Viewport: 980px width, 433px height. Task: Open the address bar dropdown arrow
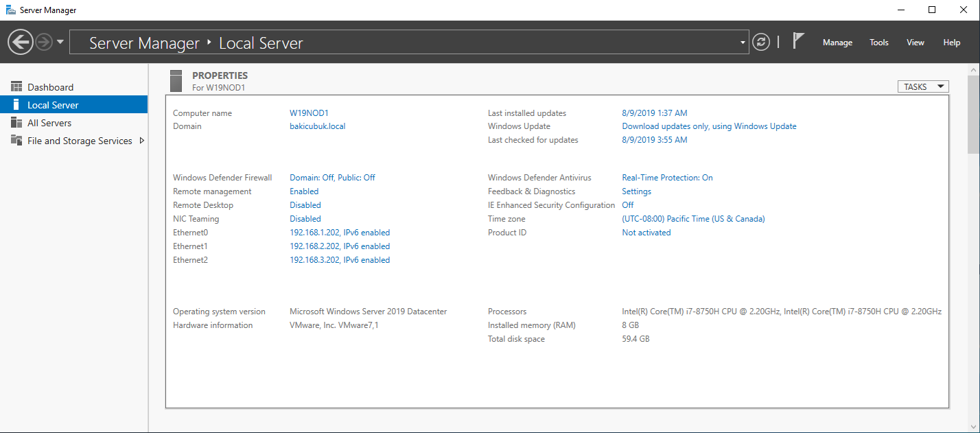click(743, 43)
